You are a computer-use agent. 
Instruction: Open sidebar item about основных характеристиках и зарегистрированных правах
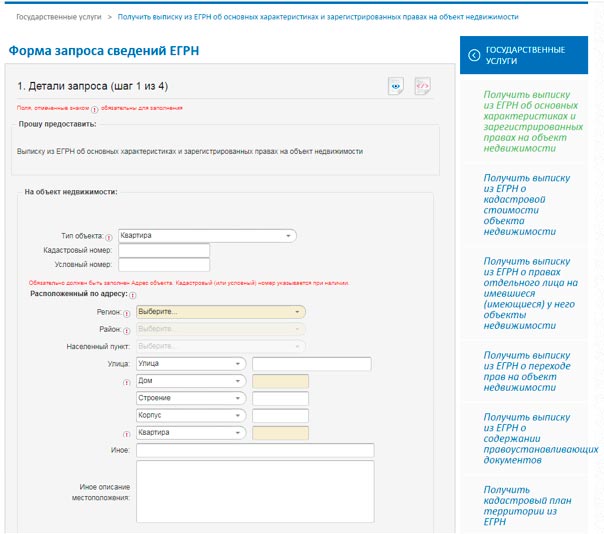click(533, 121)
